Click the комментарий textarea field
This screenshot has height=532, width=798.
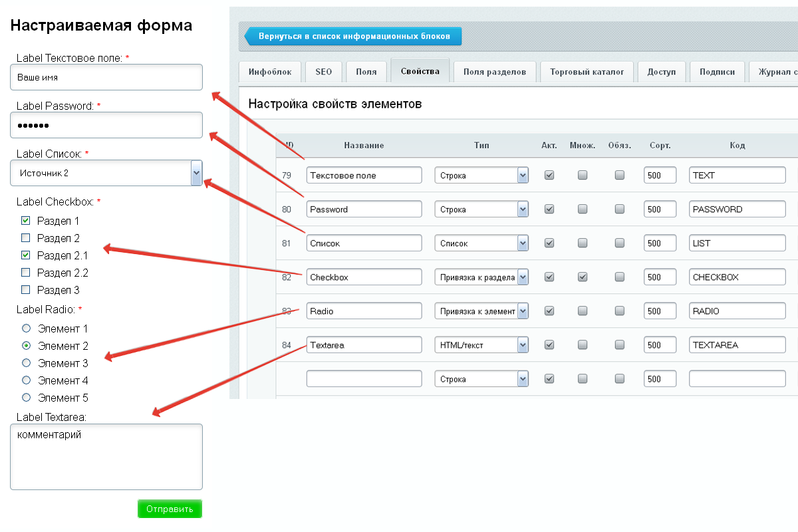point(106,457)
